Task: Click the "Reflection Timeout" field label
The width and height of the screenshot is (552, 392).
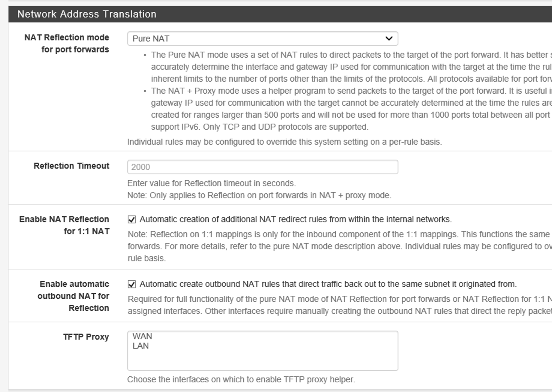Action: (x=71, y=166)
